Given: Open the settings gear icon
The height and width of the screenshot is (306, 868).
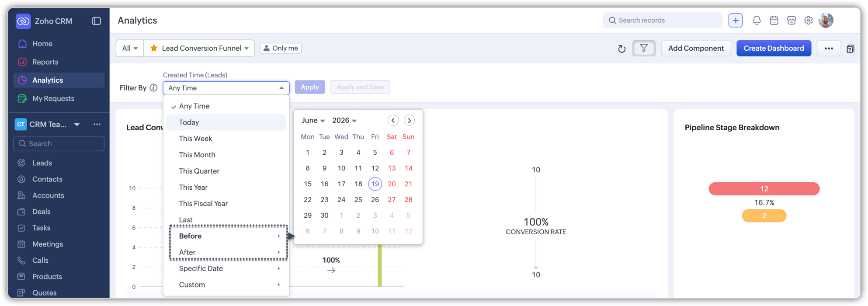Looking at the screenshot, I should pos(809,20).
